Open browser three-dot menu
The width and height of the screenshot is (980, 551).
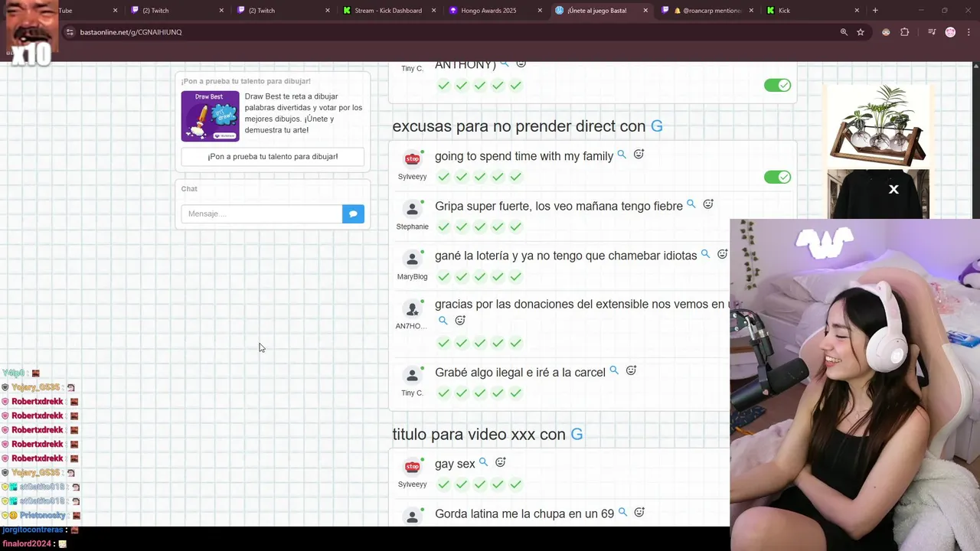click(969, 32)
